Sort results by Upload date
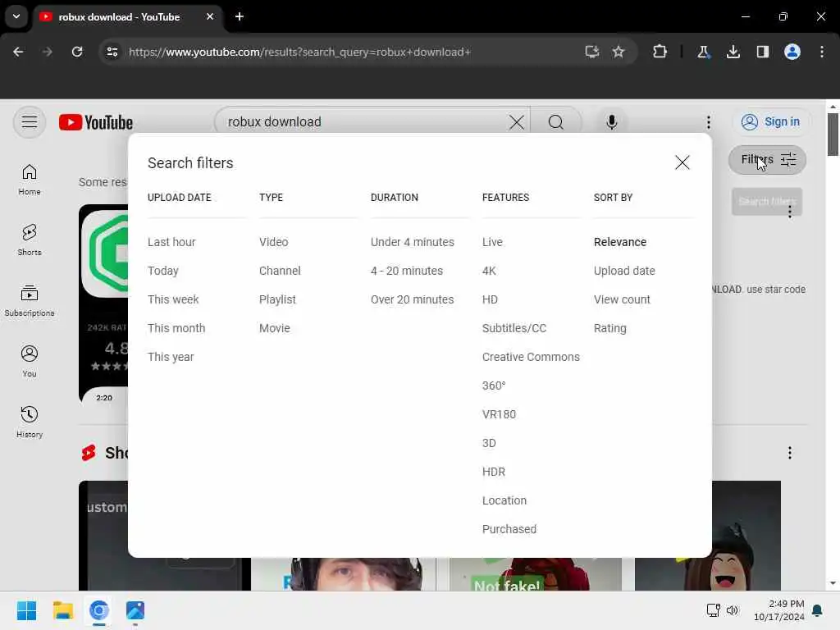 pyautogui.click(x=624, y=271)
